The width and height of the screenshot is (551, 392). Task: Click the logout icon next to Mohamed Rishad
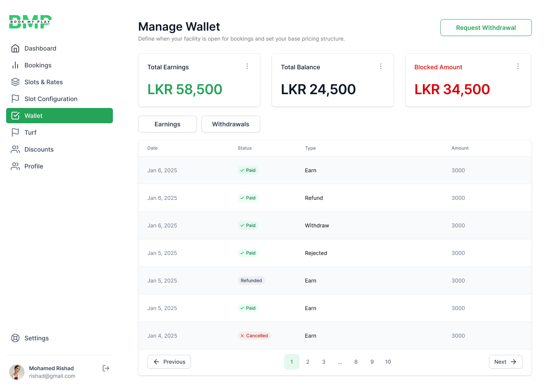106,368
